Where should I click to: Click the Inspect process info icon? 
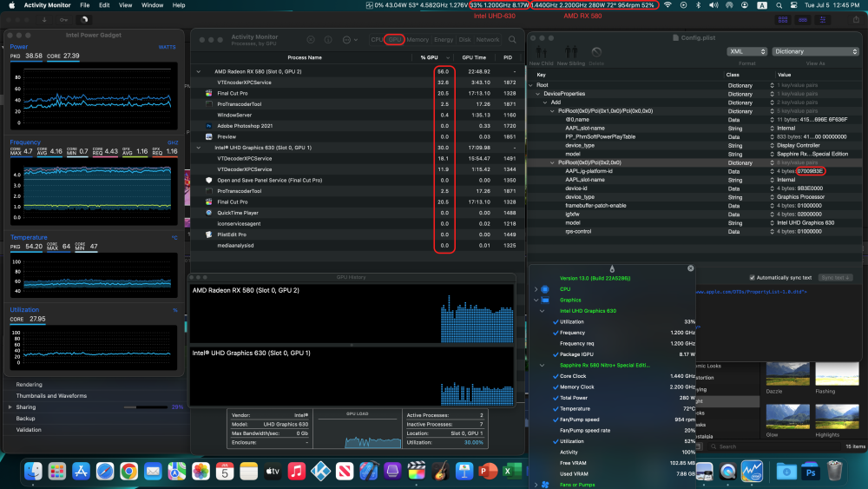click(328, 40)
